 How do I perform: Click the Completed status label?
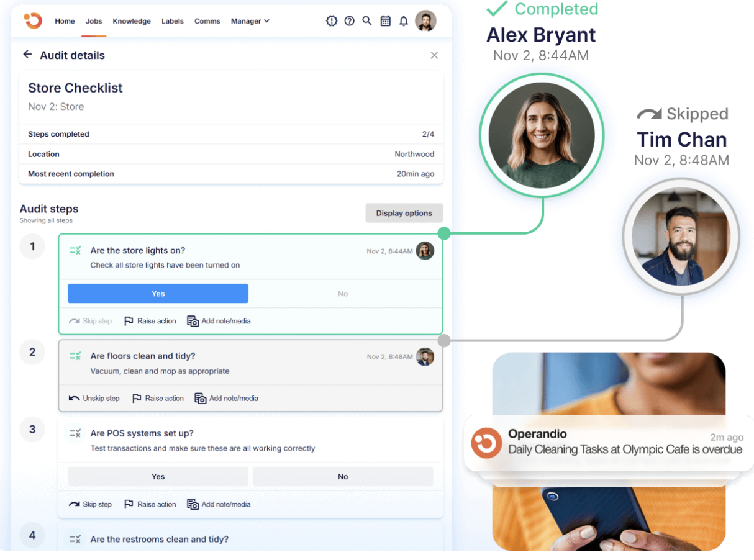coord(542,9)
